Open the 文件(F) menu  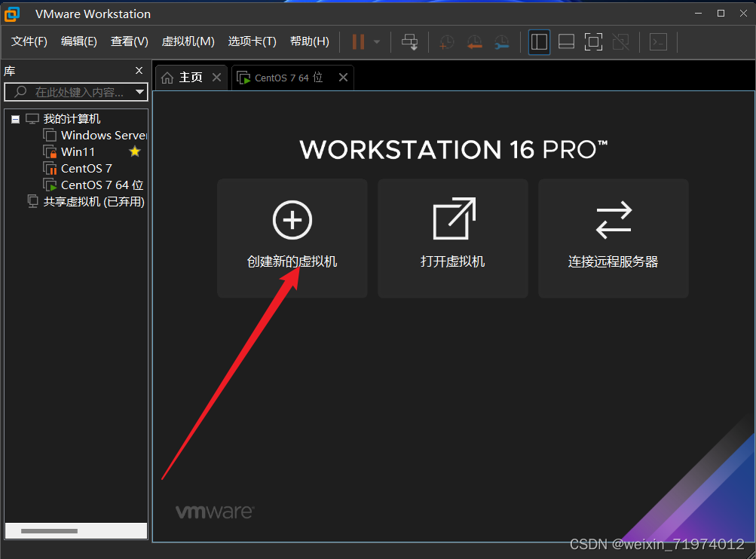[x=29, y=41]
